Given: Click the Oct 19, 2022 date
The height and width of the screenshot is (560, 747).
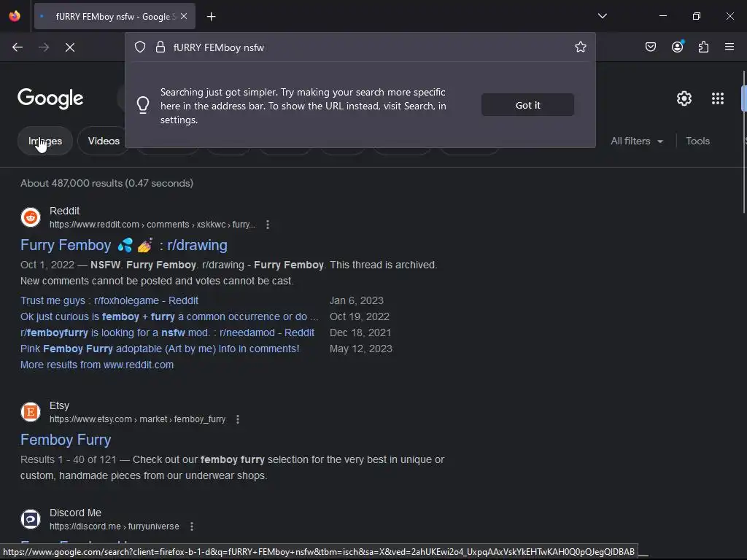Looking at the screenshot, I should [x=359, y=316].
